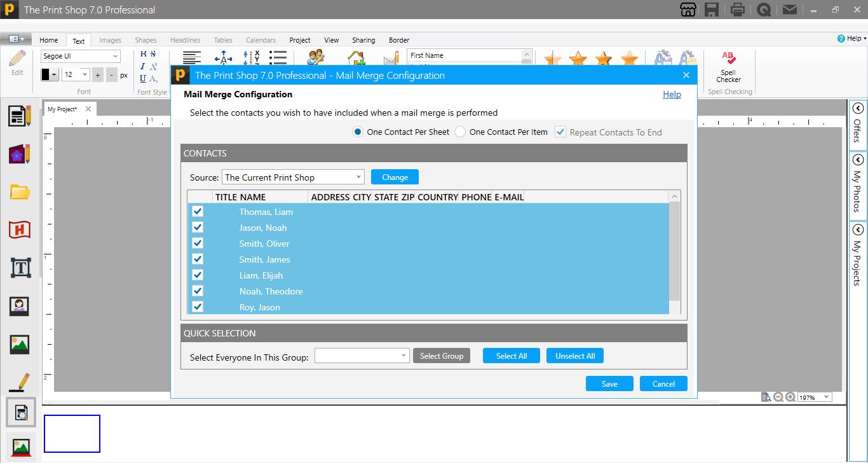Switch to the Project ribbon tab
The image size is (868, 463).
coord(300,40)
